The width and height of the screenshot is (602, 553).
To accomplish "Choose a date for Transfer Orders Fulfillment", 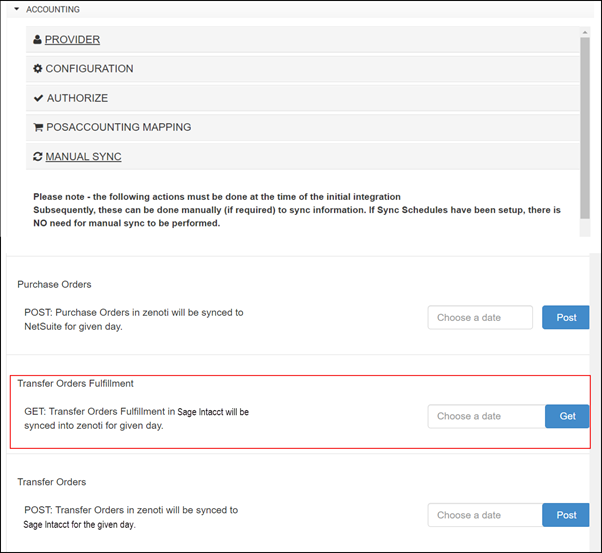I will (486, 416).
